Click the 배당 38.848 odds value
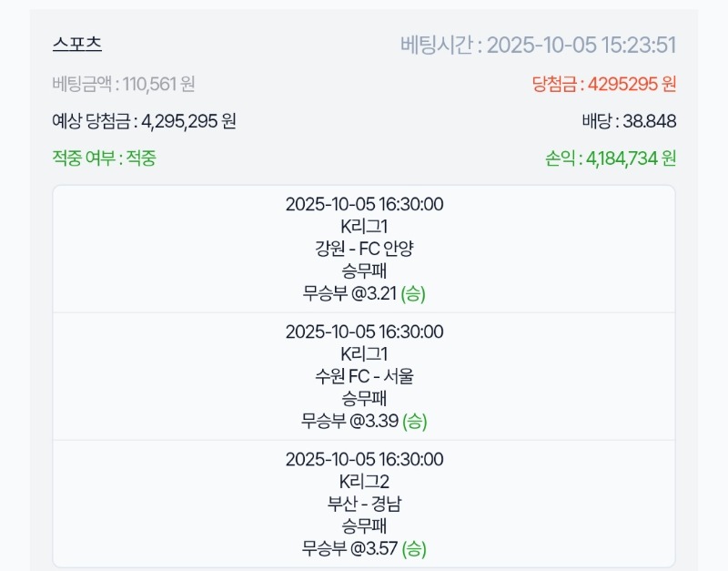 628,121
